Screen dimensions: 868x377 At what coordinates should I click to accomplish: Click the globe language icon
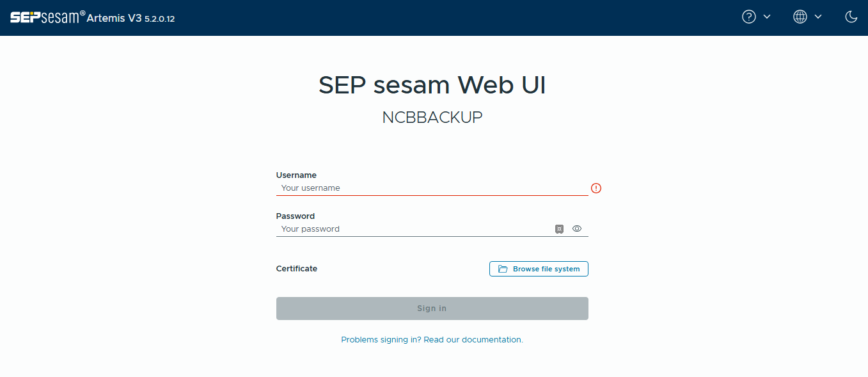800,17
